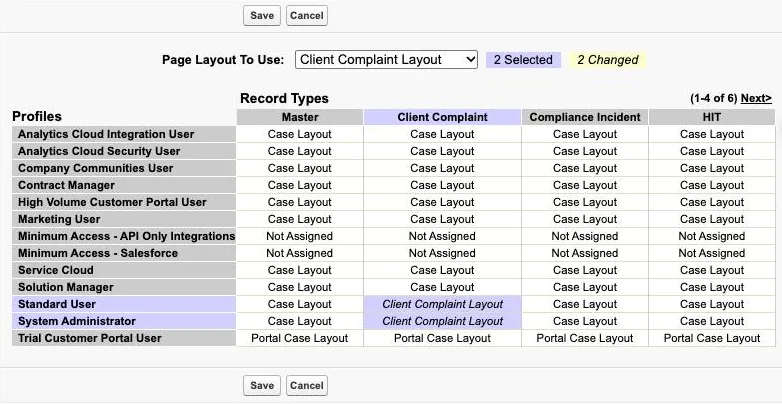Select the Solution Manager profile row
This screenshot has width=782, height=404.
click(124, 287)
